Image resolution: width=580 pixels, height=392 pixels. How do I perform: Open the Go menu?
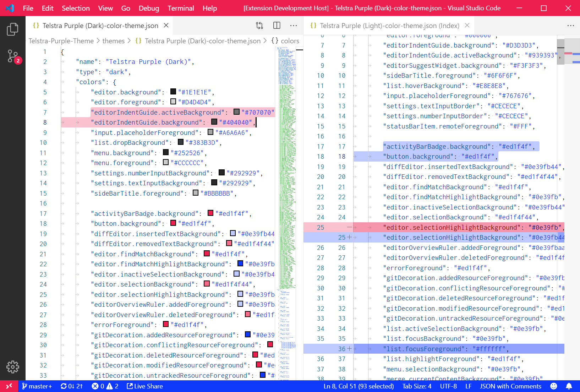coord(126,8)
